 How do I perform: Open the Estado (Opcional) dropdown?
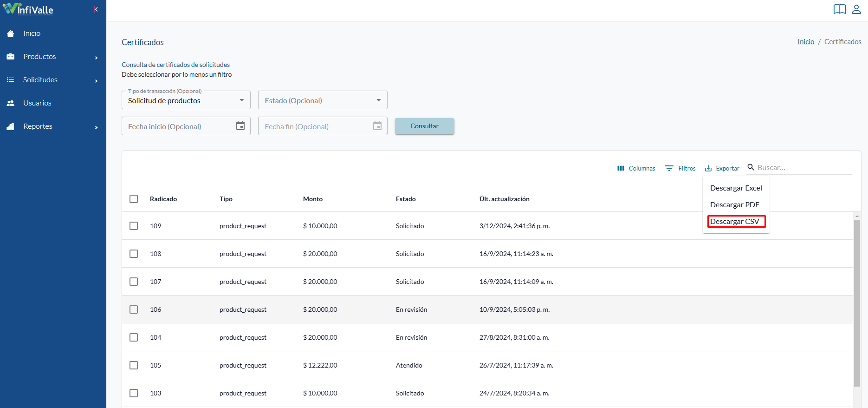pyautogui.click(x=323, y=100)
